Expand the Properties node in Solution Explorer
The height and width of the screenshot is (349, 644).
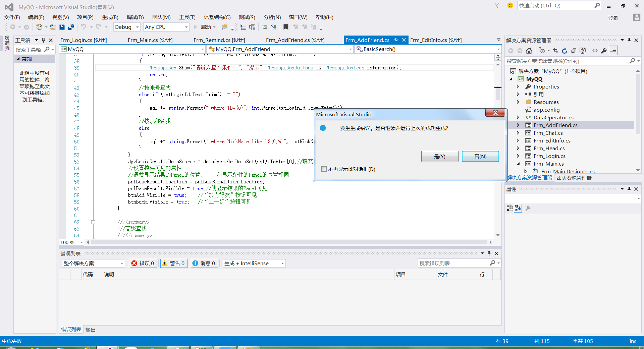[518, 86]
